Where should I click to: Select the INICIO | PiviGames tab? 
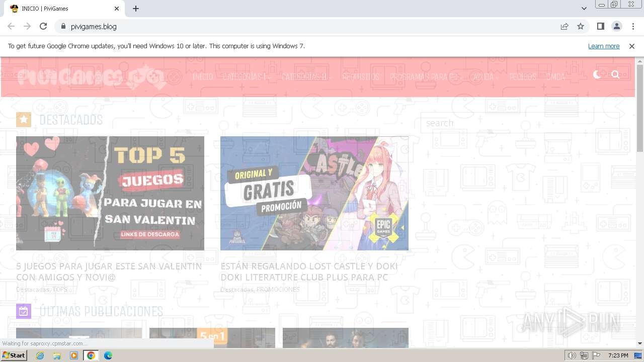click(x=64, y=9)
